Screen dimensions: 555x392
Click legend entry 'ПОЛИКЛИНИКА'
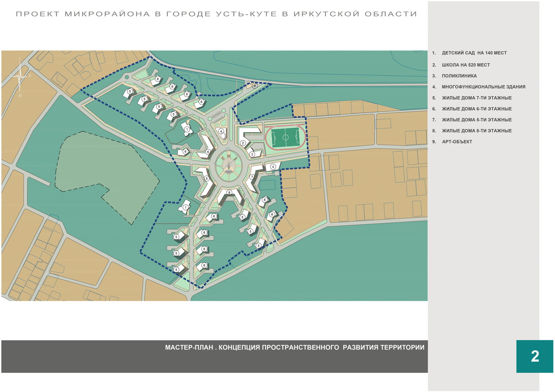(x=459, y=76)
